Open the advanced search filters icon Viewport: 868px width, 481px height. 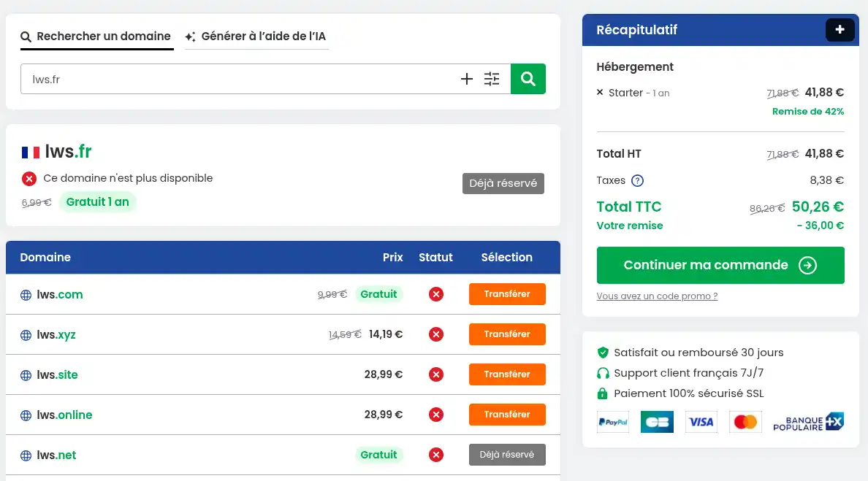point(492,78)
